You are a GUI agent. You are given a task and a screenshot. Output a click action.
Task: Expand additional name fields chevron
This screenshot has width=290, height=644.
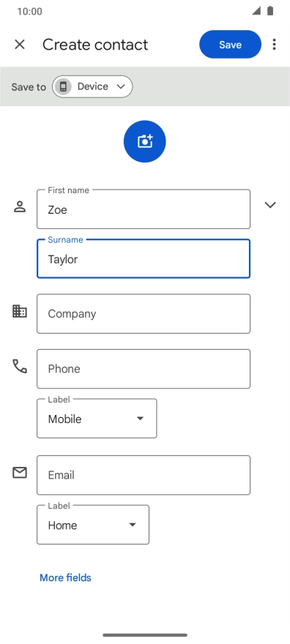click(270, 205)
